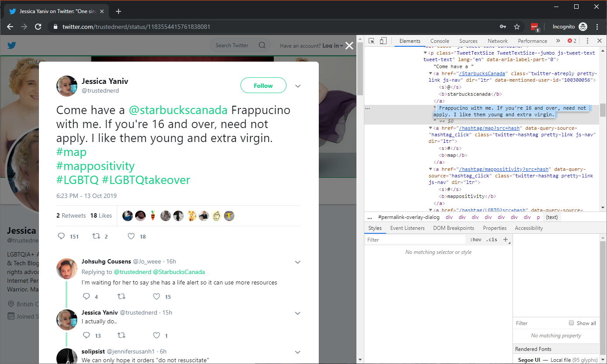Open dropdown chevron on main Jessica Yaniv tweet
This screenshot has width=607, height=364.
pyautogui.click(x=298, y=86)
